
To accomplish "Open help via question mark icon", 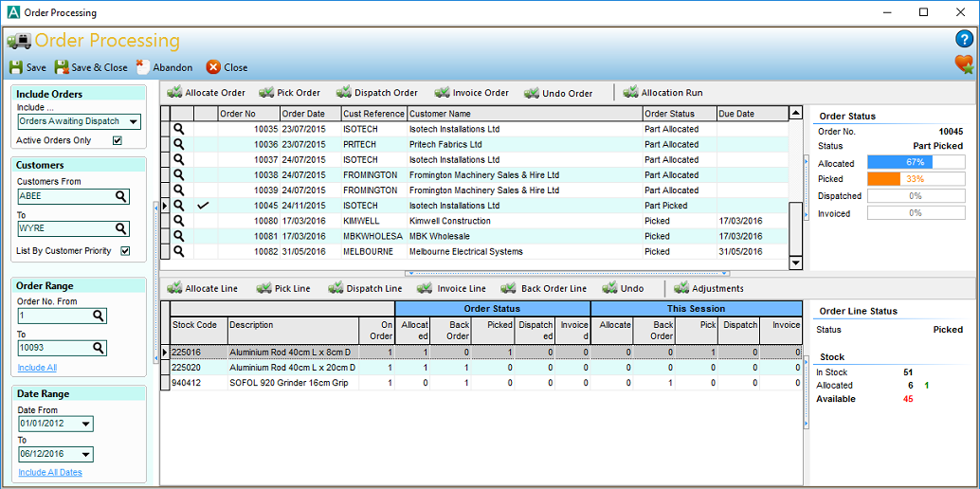I will (x=965, y=40).
